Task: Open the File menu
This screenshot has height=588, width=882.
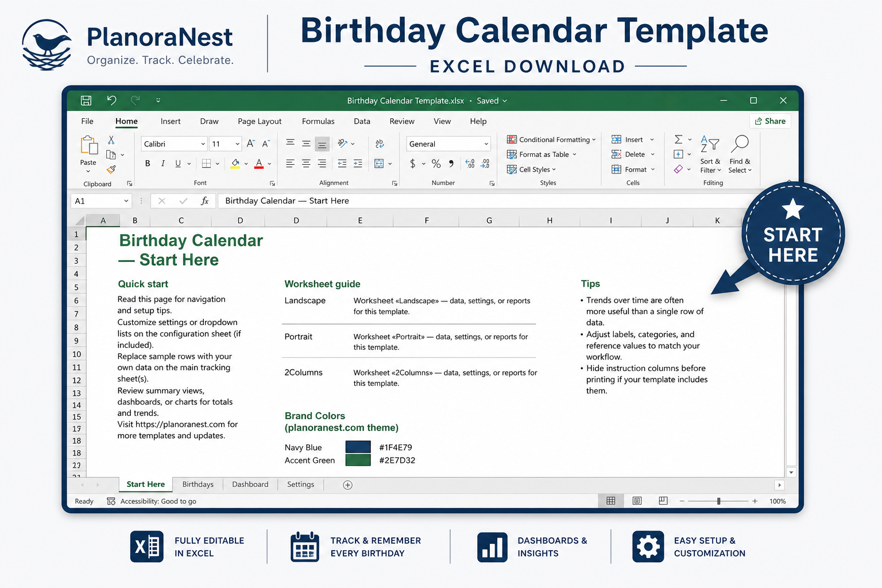Action: tap(87, 121)
